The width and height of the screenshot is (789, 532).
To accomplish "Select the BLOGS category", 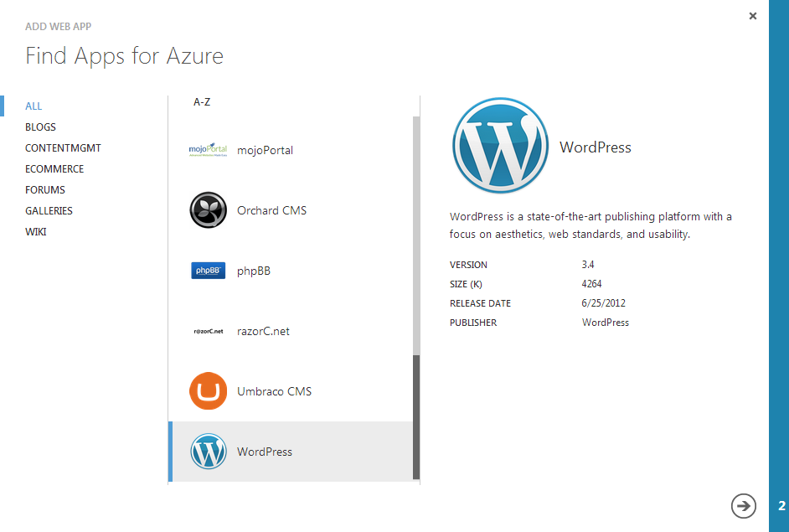I will 41,127.
